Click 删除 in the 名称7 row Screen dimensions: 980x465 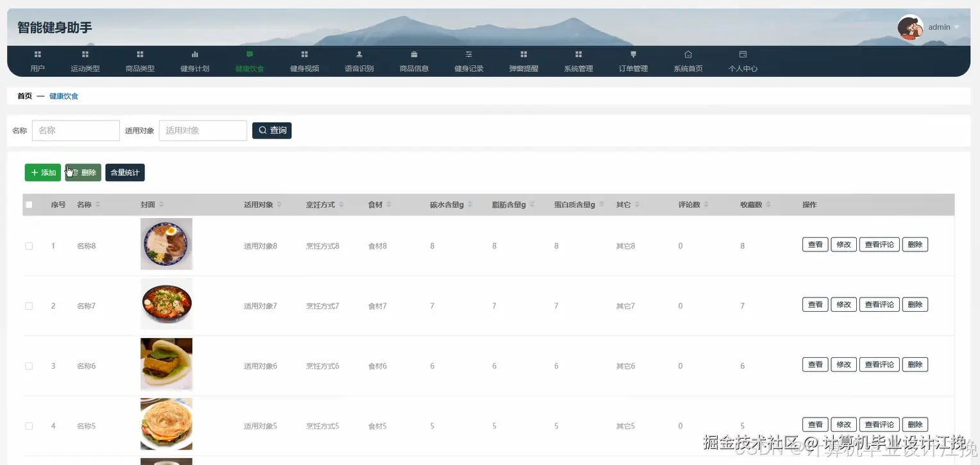pyautogui.click(x=915, y=305)
